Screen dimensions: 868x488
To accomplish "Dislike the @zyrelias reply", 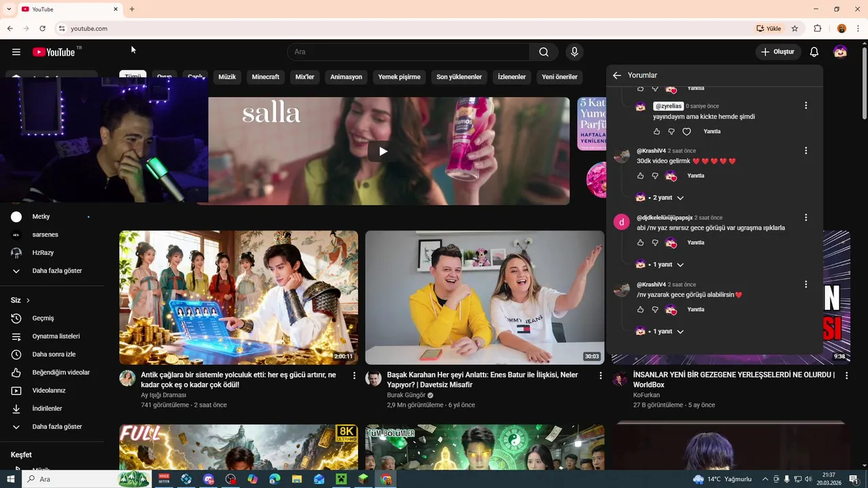I will pos(671,131).
